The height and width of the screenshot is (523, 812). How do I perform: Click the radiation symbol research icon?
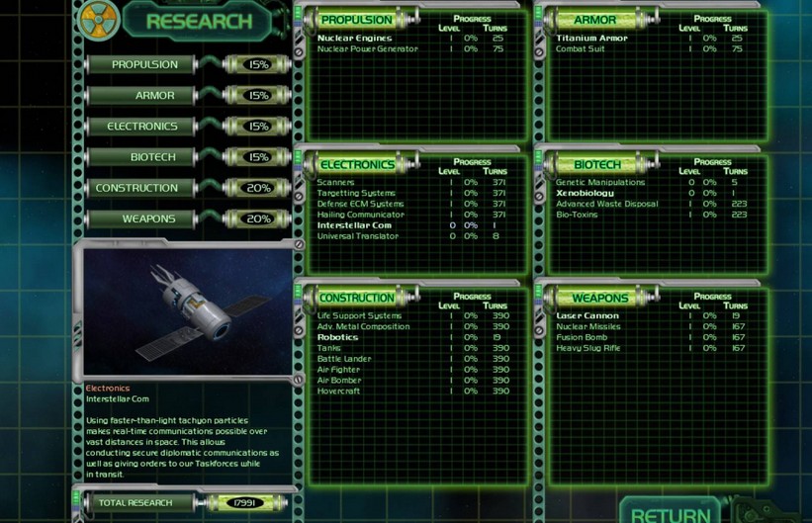coord(99,19)
